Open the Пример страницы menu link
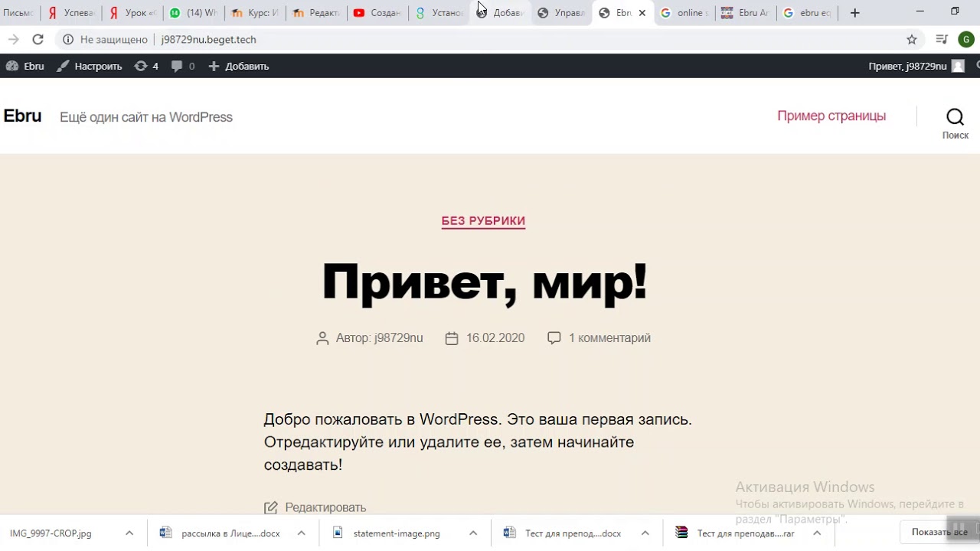Image resolution: width=980 pixels, height=551 pixels. 831,116
